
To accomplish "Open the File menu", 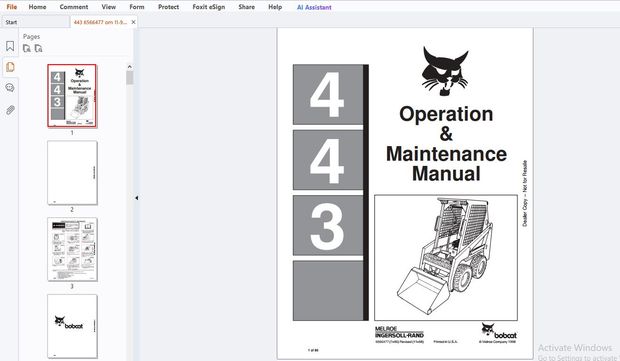I will [x=12, y=7].
